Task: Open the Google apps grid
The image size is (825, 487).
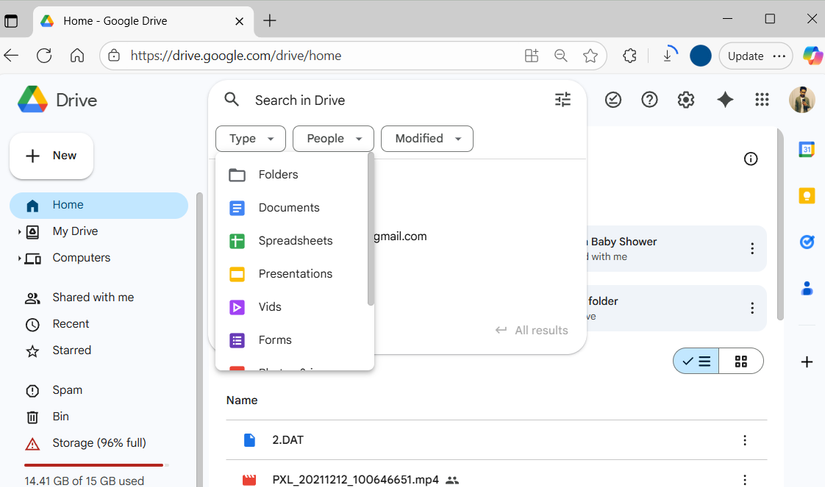Action: click(x=762, y=100)
